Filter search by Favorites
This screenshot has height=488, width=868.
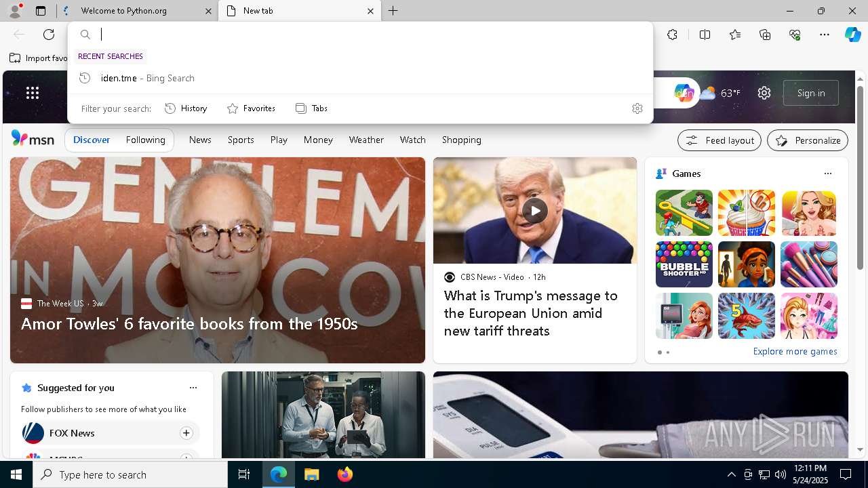tap(251, 108)
